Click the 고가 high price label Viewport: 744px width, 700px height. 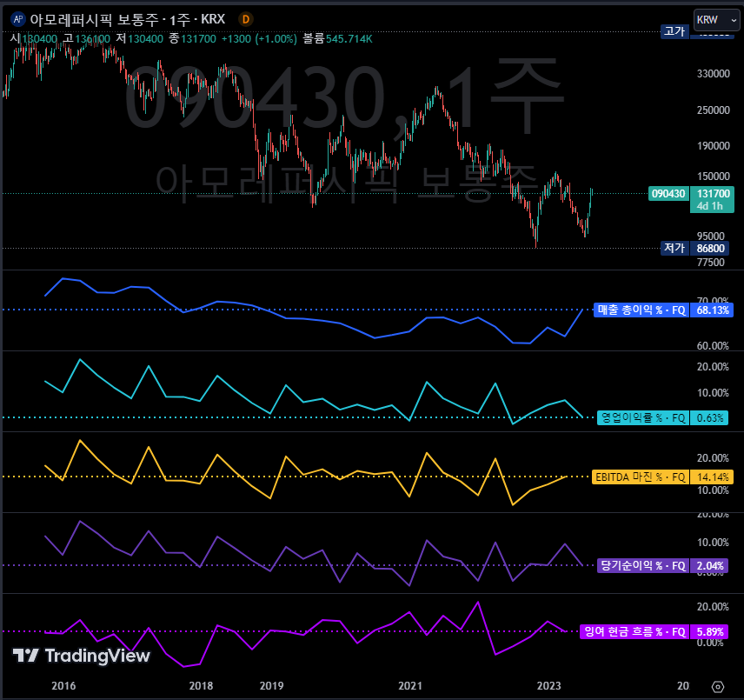(x=674, y=31)
